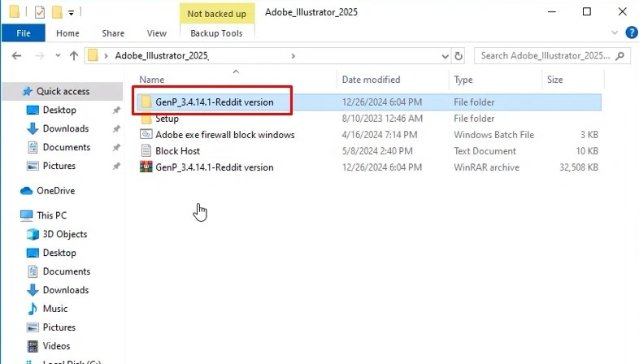The width and height of the screenshot is (639, 364).
Task: Expand the ribbon with the chevron
Action: pos(615,32)
